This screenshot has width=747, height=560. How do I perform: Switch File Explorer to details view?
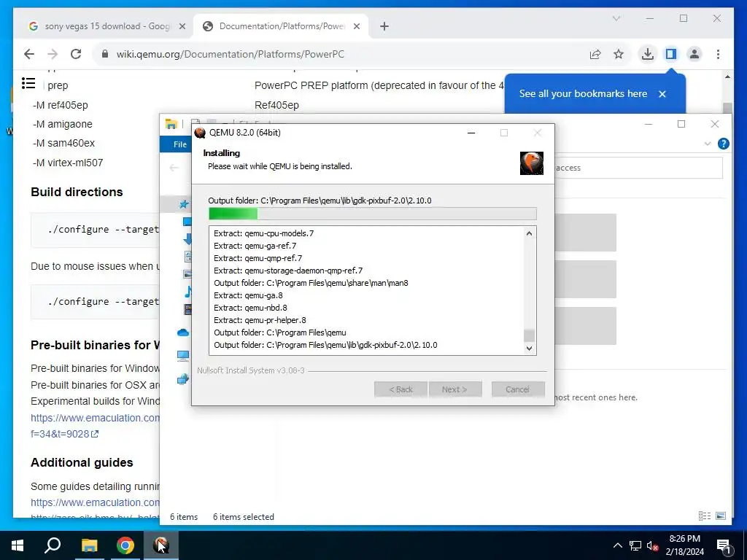[705, 516]
